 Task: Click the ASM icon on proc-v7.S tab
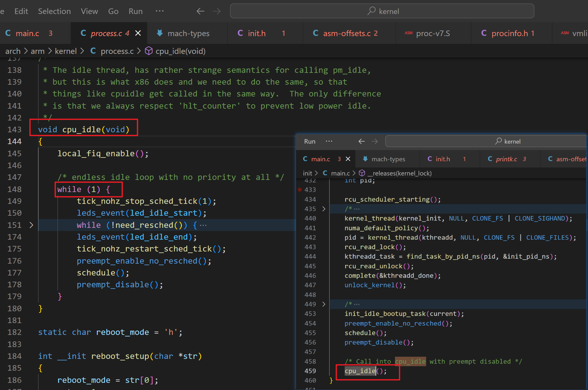pyautogui.click(x=409, y=33)
